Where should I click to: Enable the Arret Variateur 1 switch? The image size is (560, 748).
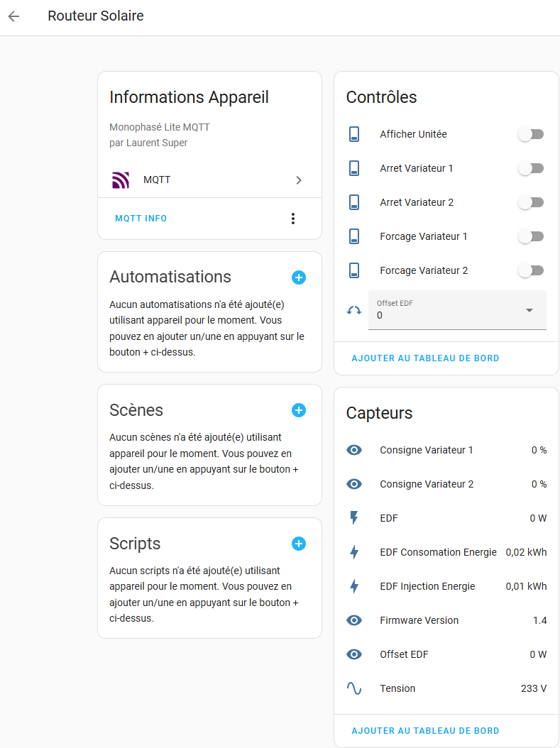531,168
